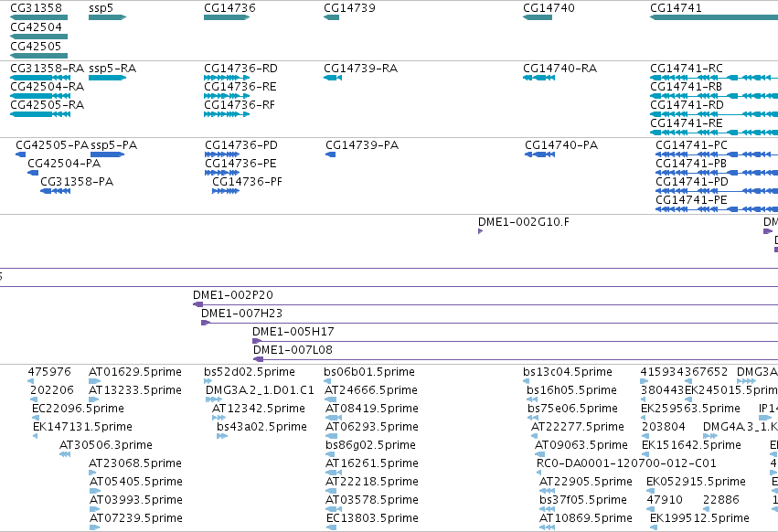Click the CG14739-RA transcript label
The height and width of the screenshot is (532, 778).
click(x=361, y=69)
